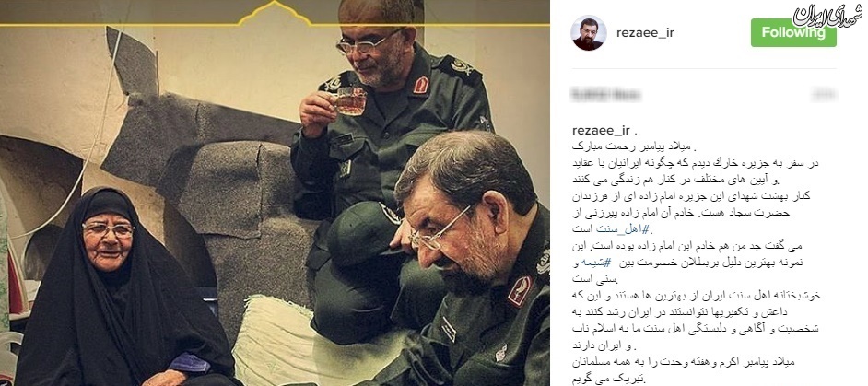
Task: Click the red collar badge of the tea-drinking officer
Action: coord(421,86)
